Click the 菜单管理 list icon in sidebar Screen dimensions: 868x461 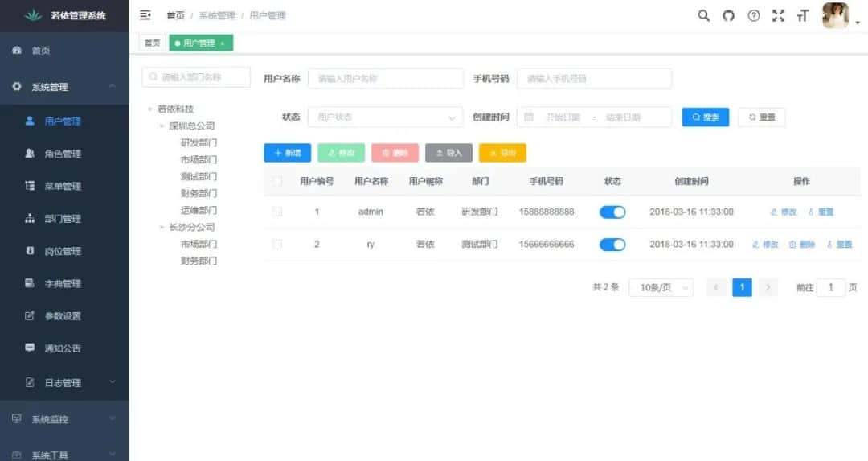(x=30, y=186)
